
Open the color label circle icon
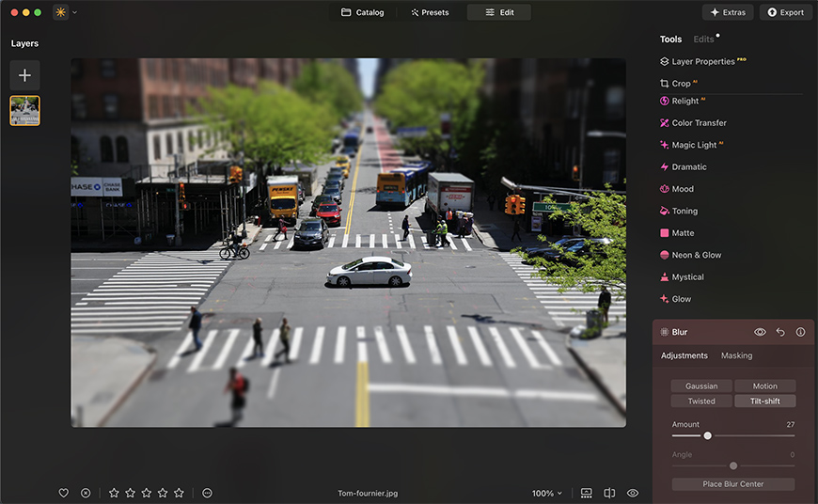(207, 493)
